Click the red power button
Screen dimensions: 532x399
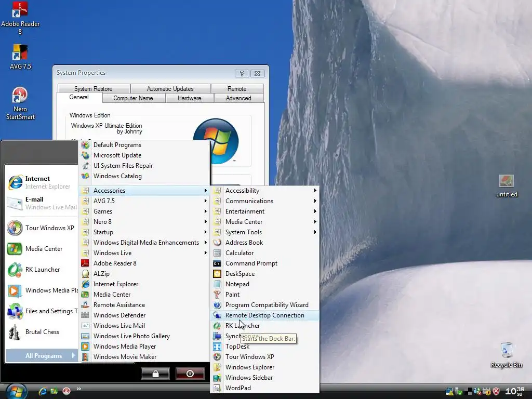pyautogui.click(x=190, y=374)
